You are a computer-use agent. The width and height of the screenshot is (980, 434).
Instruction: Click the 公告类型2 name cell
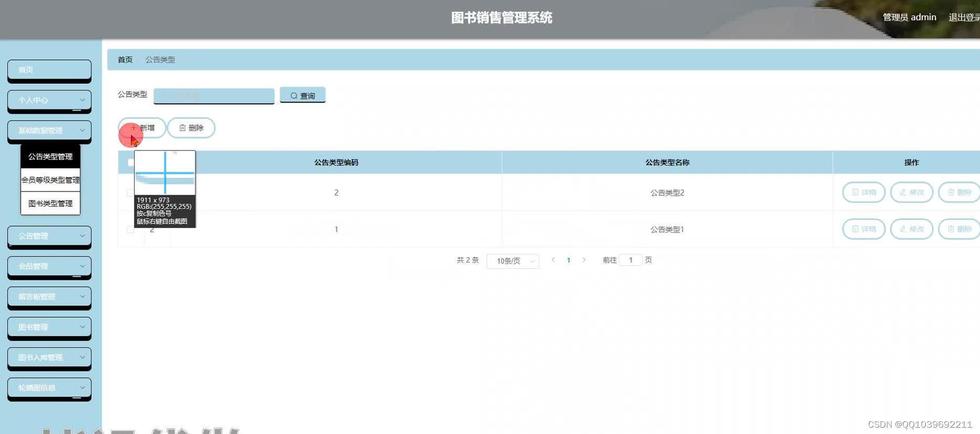(x=667, y=193)
